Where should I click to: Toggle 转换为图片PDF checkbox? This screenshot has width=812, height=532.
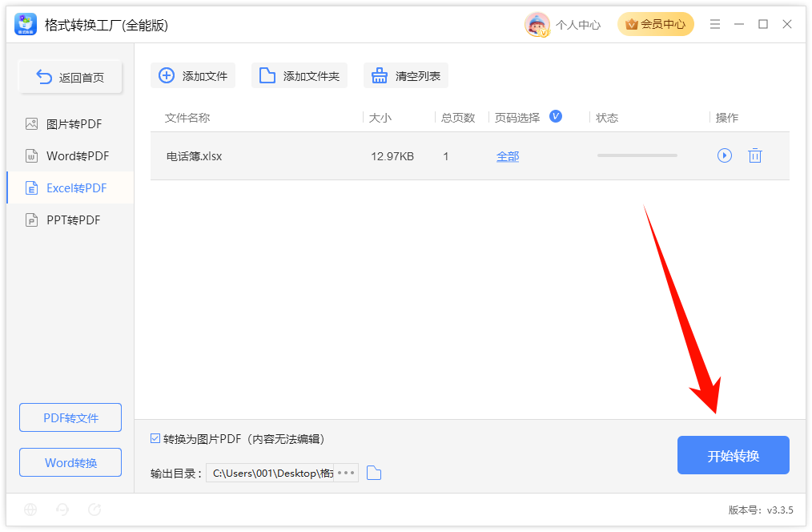pyautogui.click(x=155, y=438)
